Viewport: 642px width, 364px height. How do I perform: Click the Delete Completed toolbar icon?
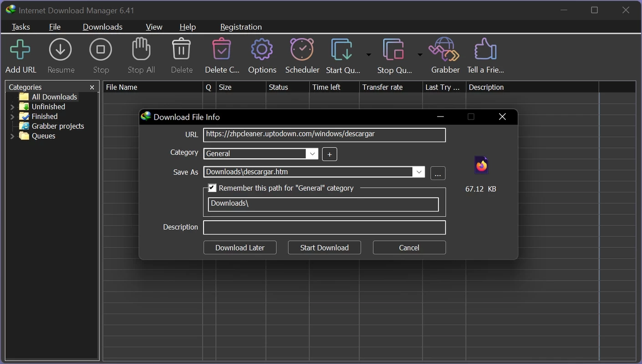pyautogui.click(x=222, y=50)
